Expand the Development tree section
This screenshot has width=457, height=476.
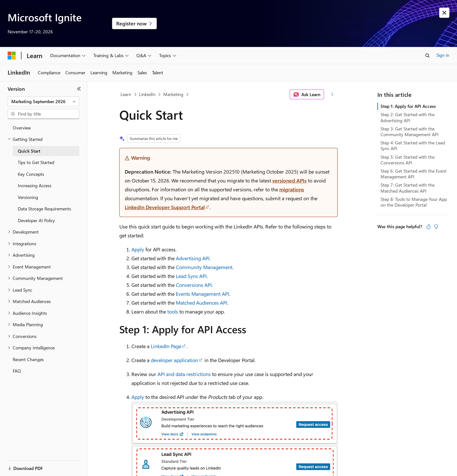tap(9, 232)
